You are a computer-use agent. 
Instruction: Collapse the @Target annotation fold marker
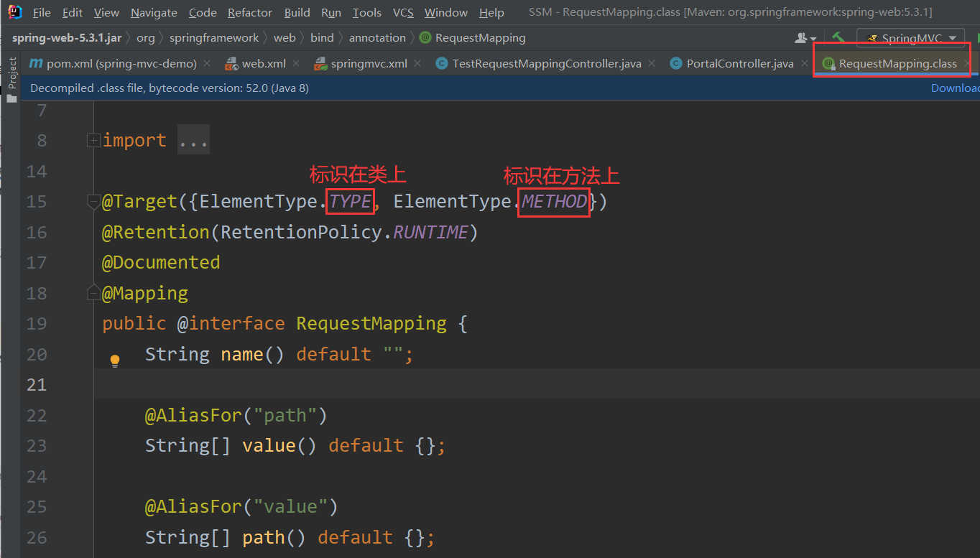tap(93, 202)
